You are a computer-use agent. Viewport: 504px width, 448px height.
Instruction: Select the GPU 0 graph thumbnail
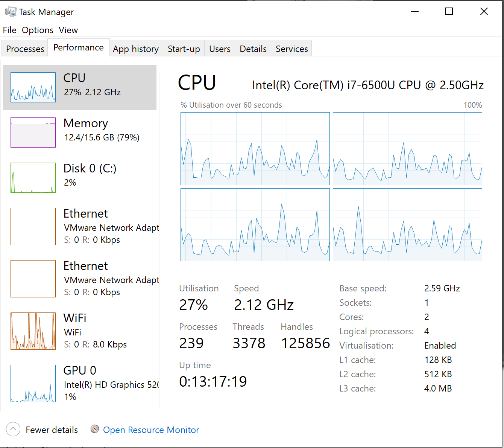[33, 383]
